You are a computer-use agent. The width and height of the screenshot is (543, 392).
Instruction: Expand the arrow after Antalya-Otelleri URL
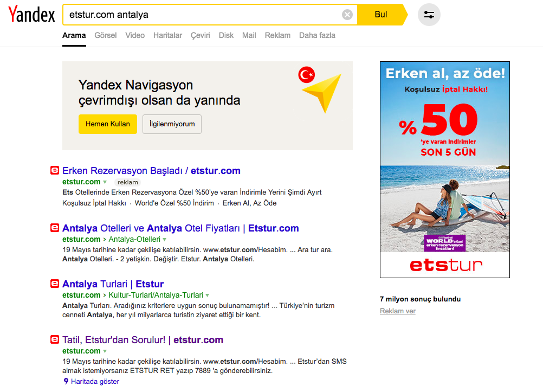[165, 240]
